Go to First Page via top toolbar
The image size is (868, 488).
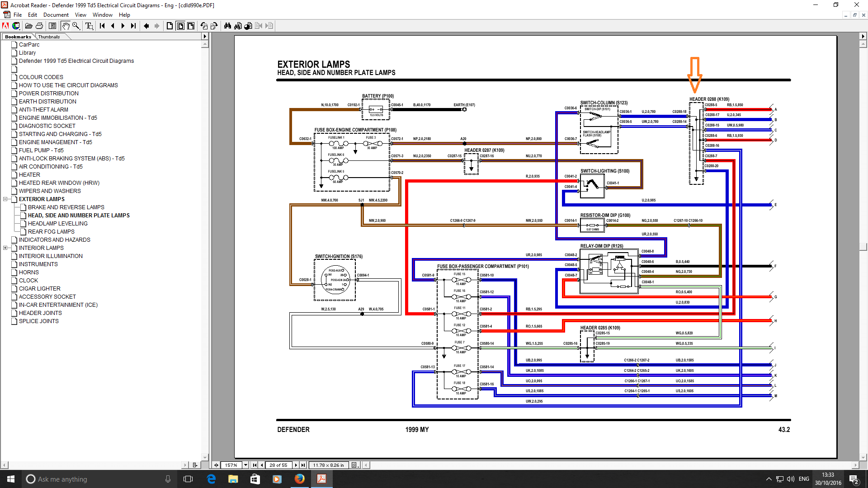tap(102, 26)
